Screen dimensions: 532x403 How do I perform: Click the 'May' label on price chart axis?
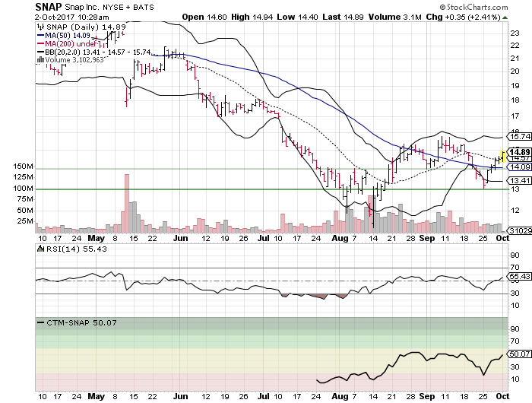click(x=96, y=238)
